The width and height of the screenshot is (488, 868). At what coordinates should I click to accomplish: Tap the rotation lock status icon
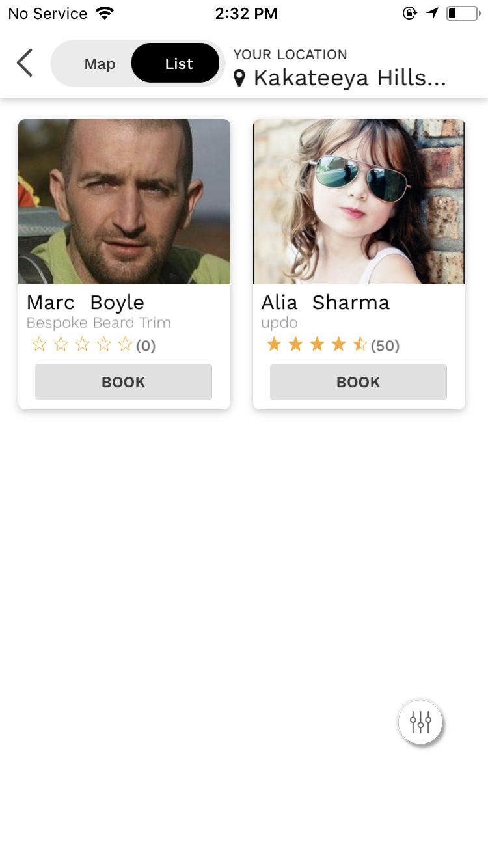[409, 13]
